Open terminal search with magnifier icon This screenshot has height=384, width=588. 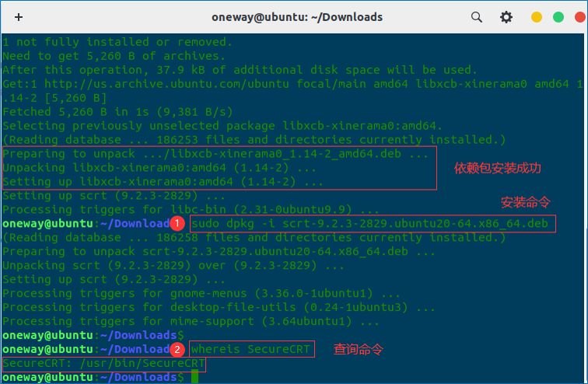(476, 17)
